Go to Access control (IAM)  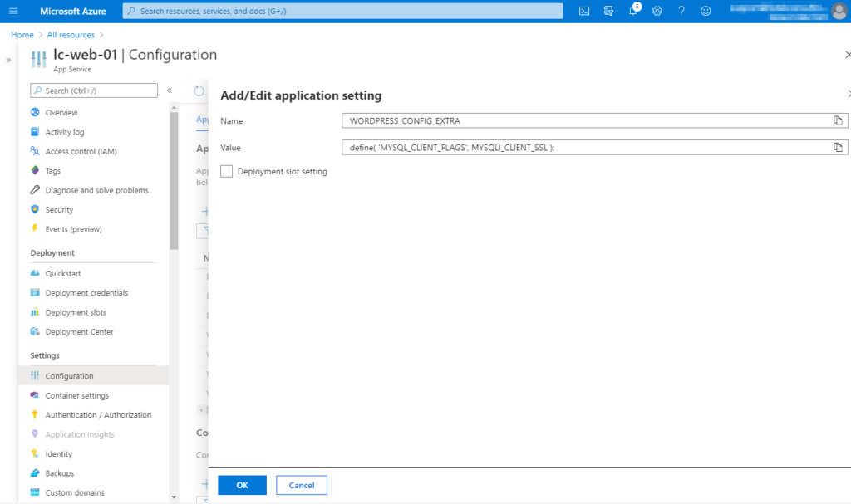81,151
